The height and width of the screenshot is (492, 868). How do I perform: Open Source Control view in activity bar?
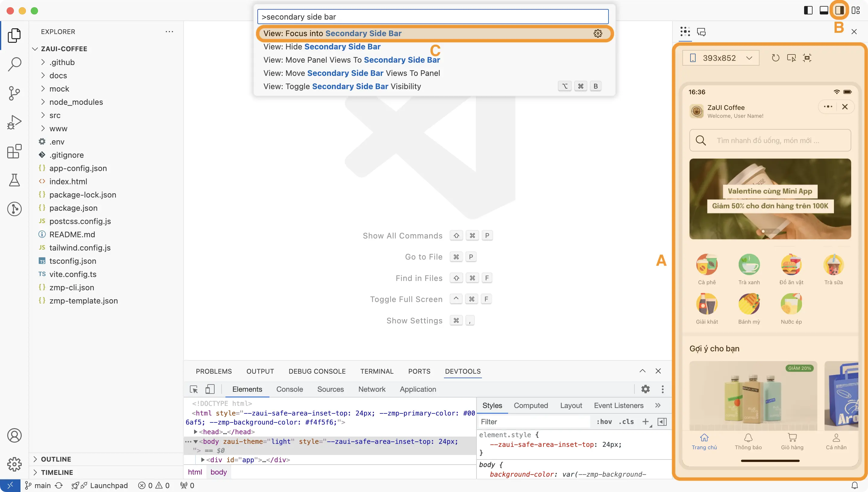click(x=14, y=93)
